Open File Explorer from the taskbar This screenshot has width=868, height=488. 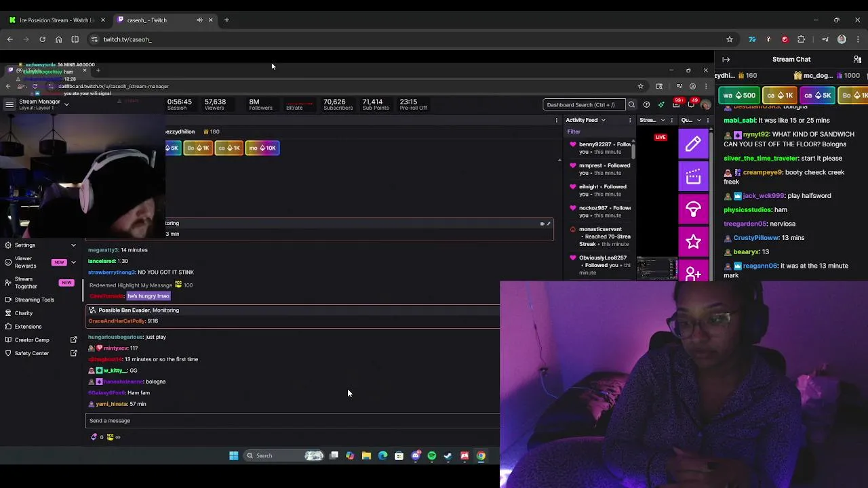pyautogui.click(x=366, y=455)
